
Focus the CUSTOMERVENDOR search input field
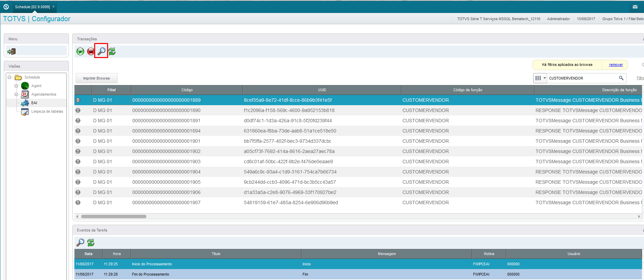click(x=583, y=78)
